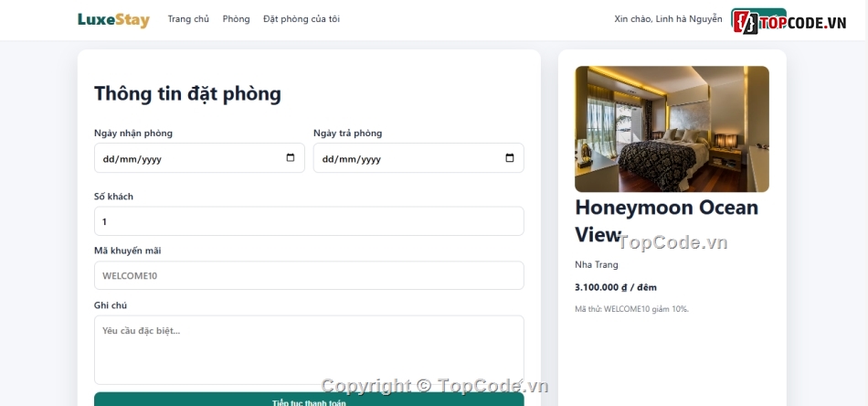This screenshot has width=868, height=406.
Task: Click the 3.100.000 ₫ / đêm price
Action: 616,287
